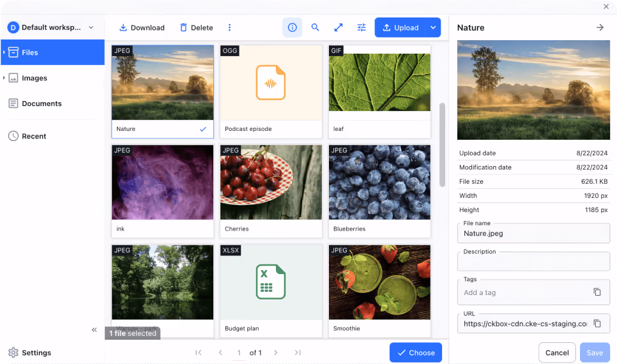Open the view settings sliders icon
Viewport: 617px width, 364px height.
tap(362, 27)
